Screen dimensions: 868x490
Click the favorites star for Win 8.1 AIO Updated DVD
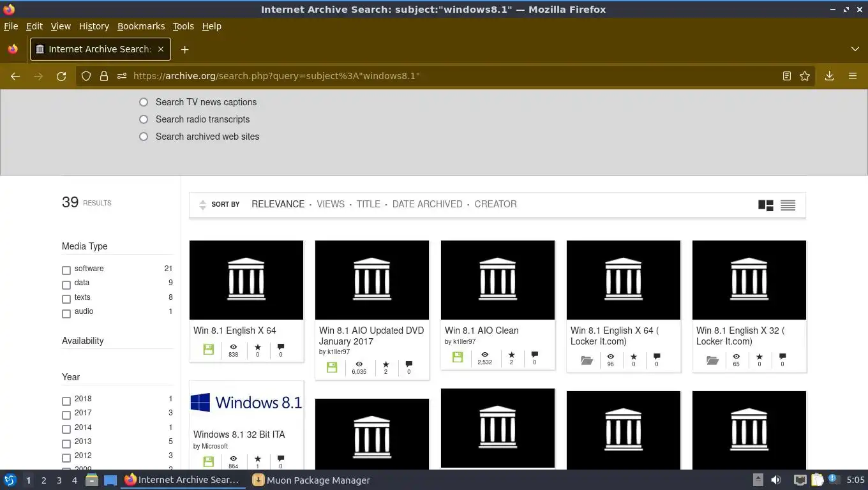click(385, 364)
